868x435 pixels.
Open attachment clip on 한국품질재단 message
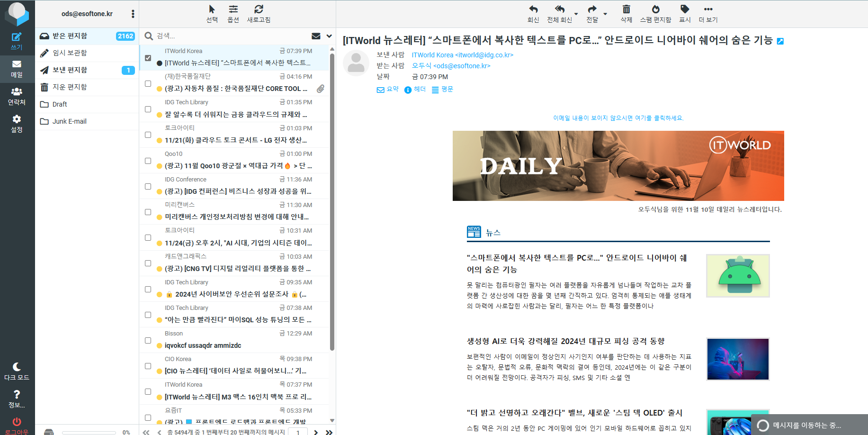[x=321, y=89]
